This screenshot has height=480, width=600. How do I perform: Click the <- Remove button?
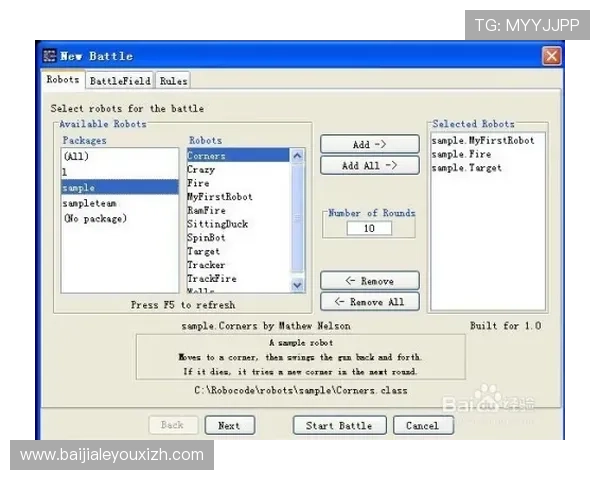coord(370,281)
